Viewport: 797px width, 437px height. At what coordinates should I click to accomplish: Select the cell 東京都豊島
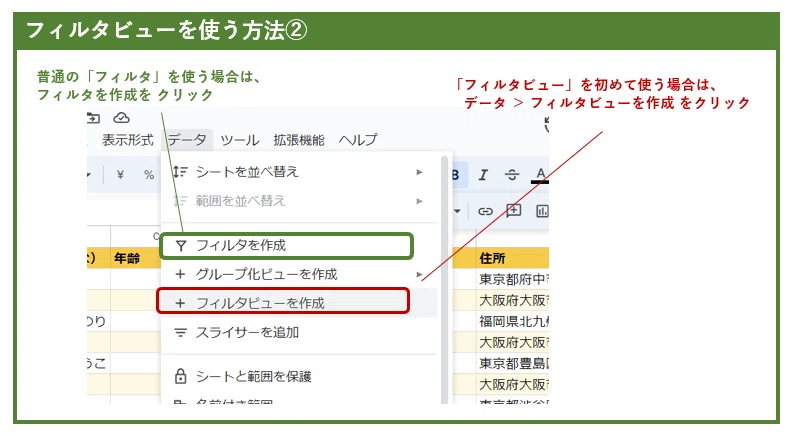click(x=513, y=363)
